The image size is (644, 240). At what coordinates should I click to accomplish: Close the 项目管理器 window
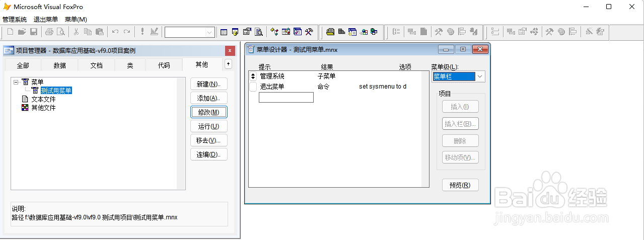pos(230,51)
